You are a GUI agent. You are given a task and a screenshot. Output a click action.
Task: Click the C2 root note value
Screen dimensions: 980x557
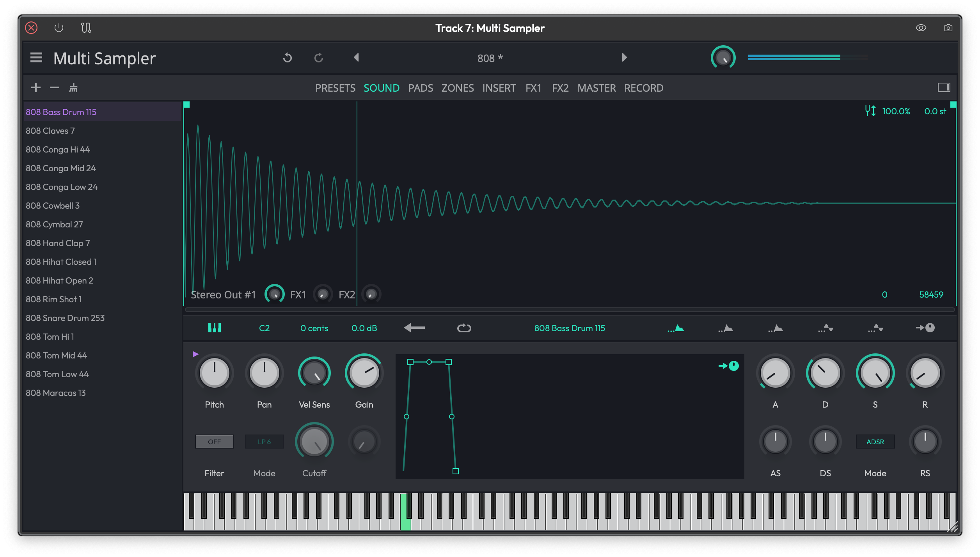(264, 328)
